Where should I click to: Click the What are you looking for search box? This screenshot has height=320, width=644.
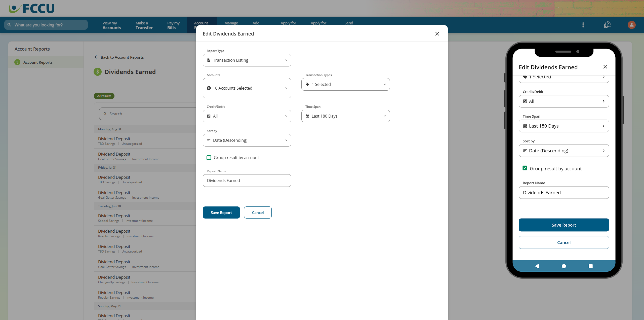pyautogui.click(x=46, y=25)
